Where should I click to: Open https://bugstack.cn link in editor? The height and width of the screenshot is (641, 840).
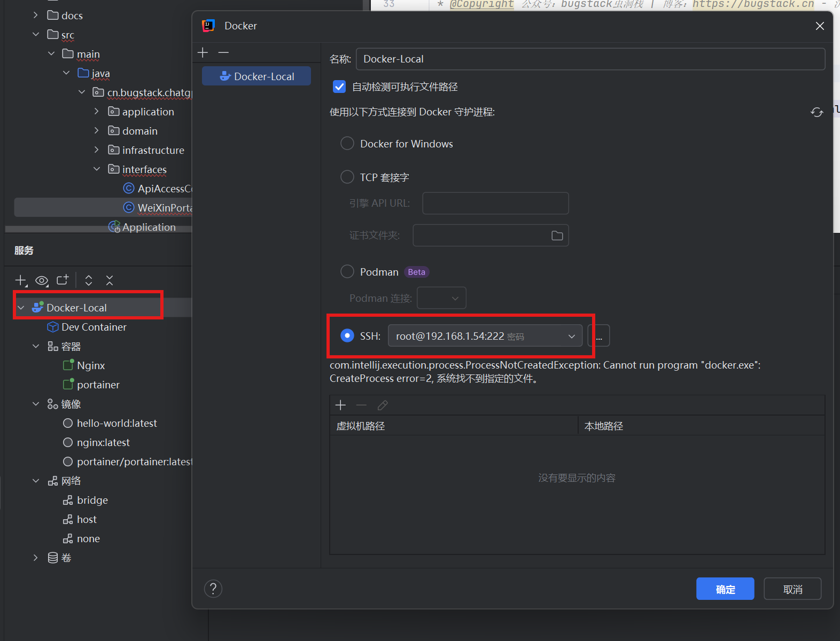pos(753,4)
